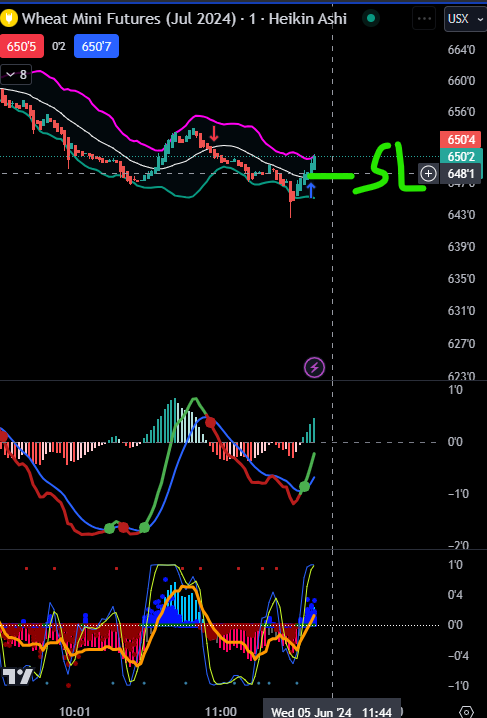Click the plus button beside 648'1
The height and width of the screenshot is (718, 487).
428,174
